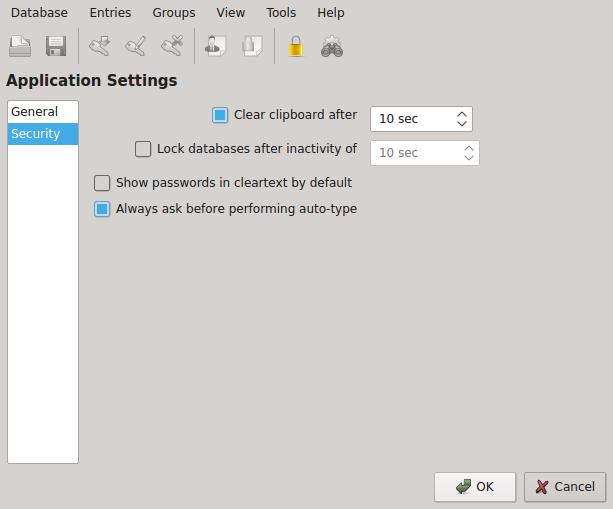The image size is (613, 509).
Task: Click the Save database floppy icon
Action: point(56,47)
